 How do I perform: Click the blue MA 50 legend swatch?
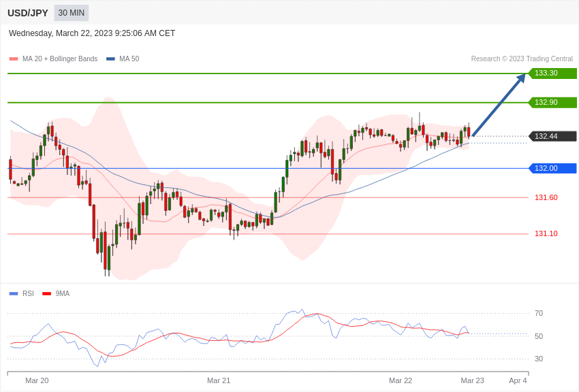110,59
